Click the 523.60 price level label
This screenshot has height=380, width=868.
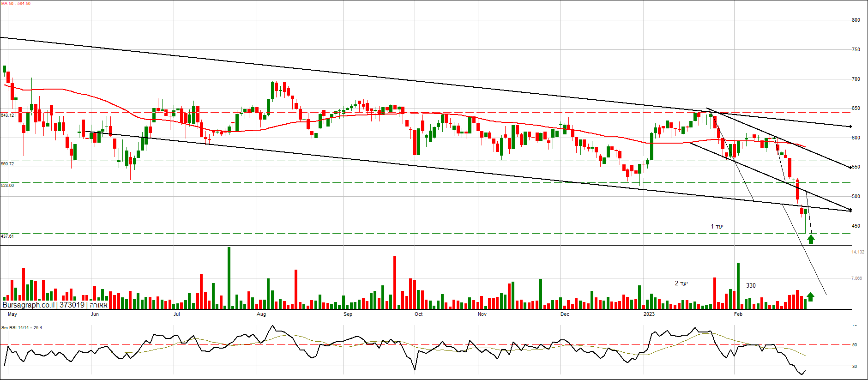coord(7,186)
